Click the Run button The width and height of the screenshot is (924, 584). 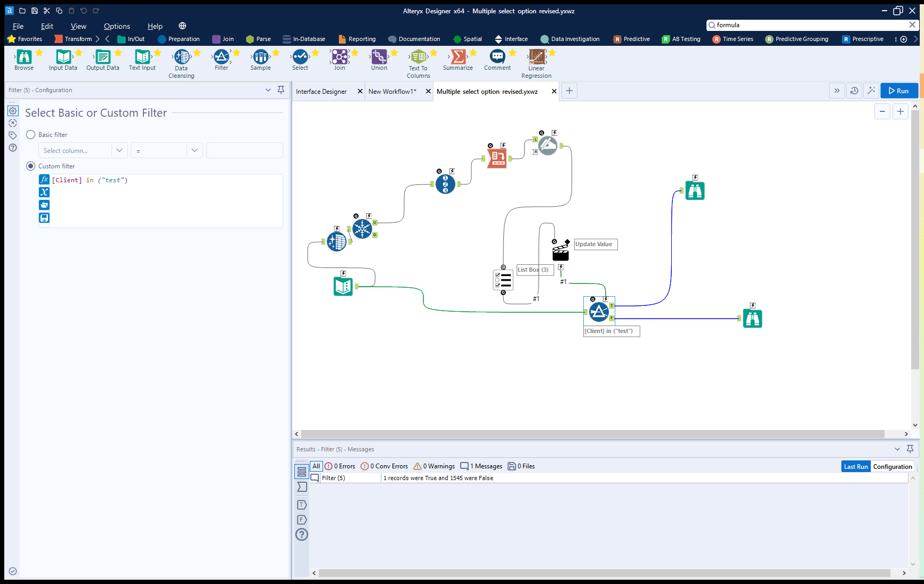(x=899, y=91)
